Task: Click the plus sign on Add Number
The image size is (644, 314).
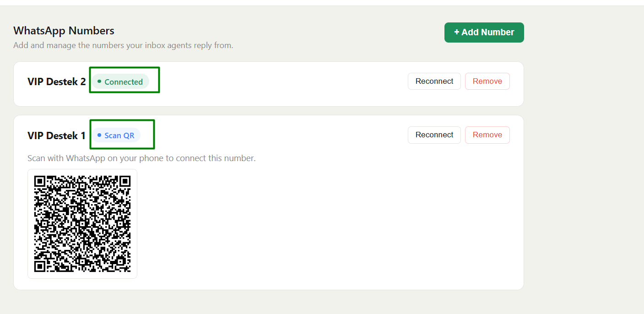Action: pos(456,32)
